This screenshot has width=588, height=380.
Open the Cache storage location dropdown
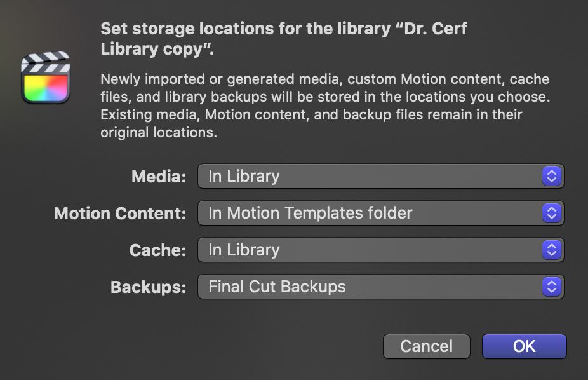(380, 250)
